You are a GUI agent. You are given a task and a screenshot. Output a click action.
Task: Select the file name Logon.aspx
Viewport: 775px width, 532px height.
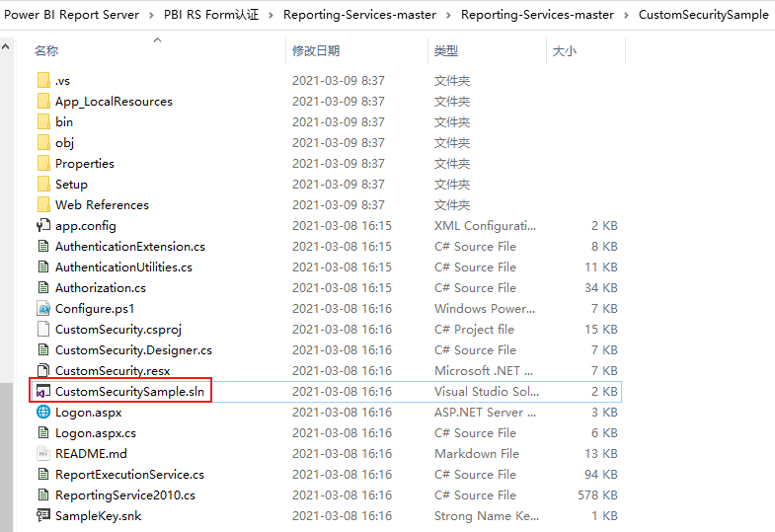(x=89, y=412)
